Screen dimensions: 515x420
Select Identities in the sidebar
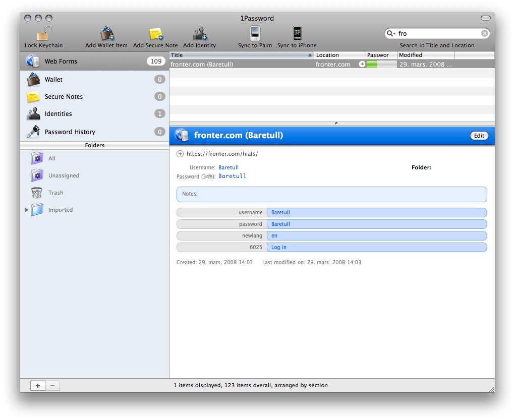tap(95, 113)
